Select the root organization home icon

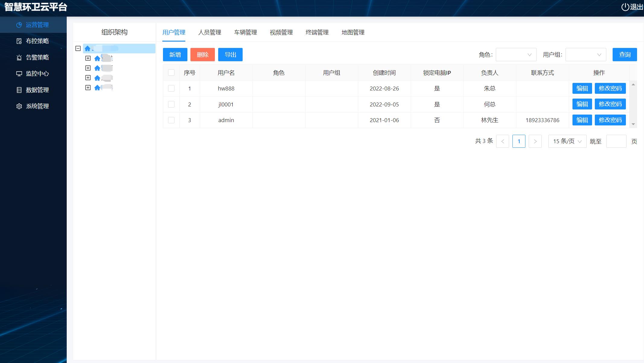coord(88,48)
